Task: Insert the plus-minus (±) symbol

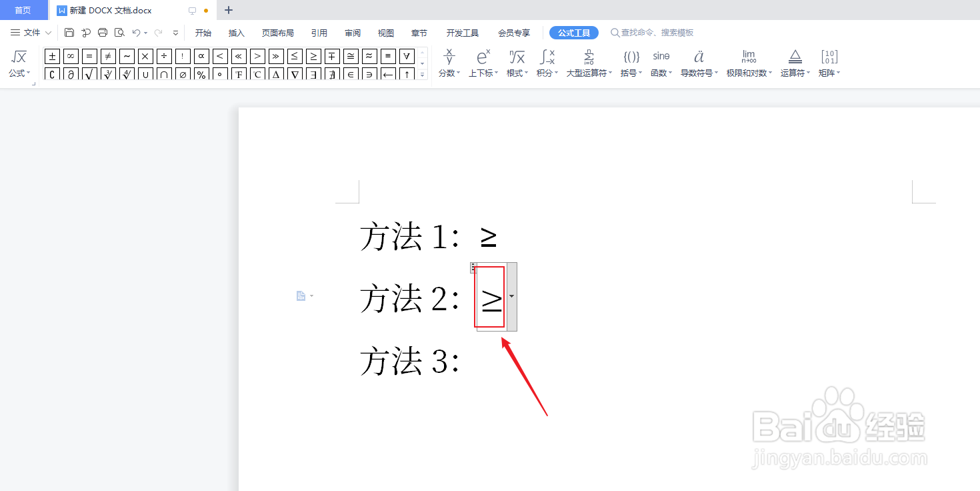Action: 51,56
